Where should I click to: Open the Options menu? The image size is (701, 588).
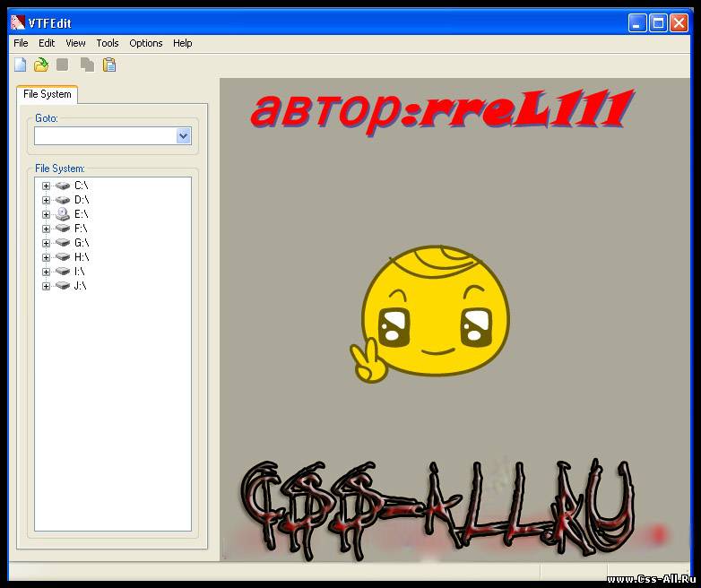146,43
